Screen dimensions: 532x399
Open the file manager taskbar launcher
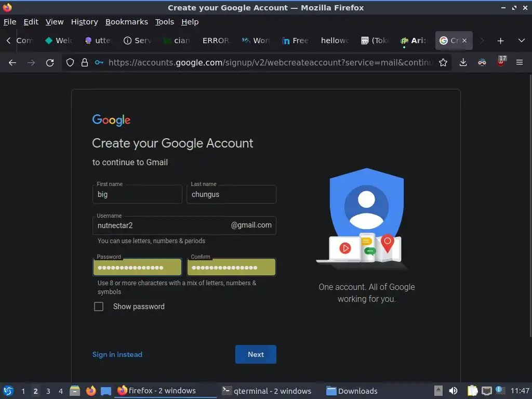pos(75,391)
